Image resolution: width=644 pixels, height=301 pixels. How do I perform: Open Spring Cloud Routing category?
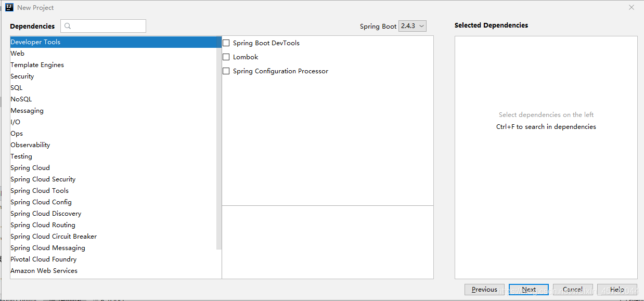pos(113,225)
